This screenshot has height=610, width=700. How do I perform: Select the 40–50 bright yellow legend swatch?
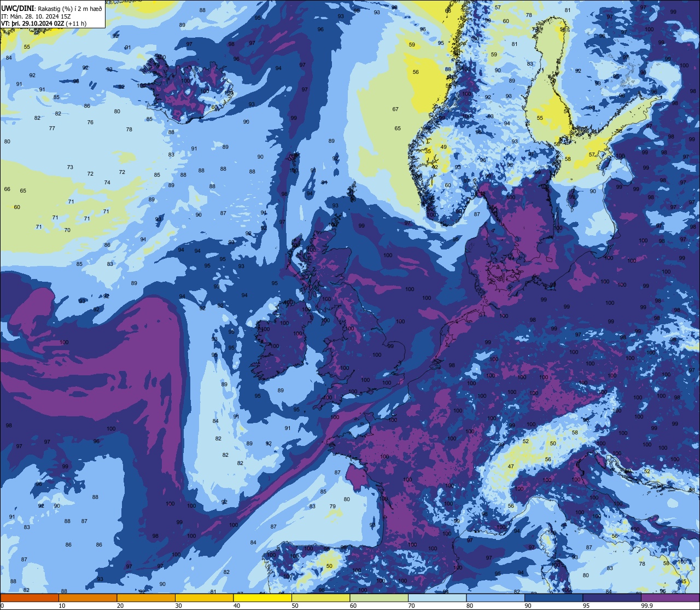[x=262, y=597]
